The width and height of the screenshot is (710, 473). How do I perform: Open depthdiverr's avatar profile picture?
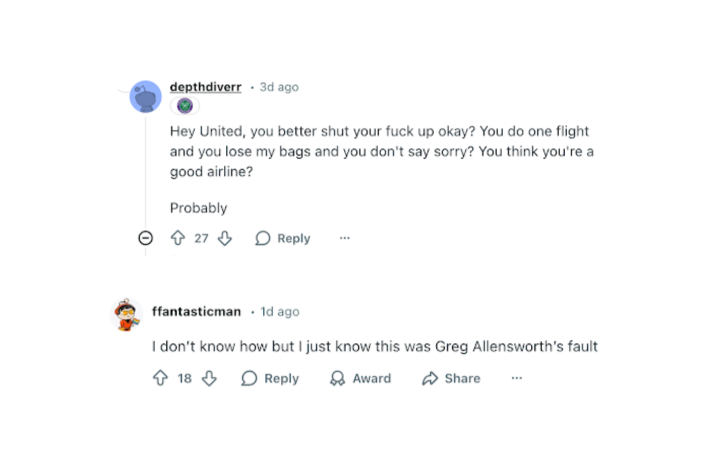tap(146, 97)
